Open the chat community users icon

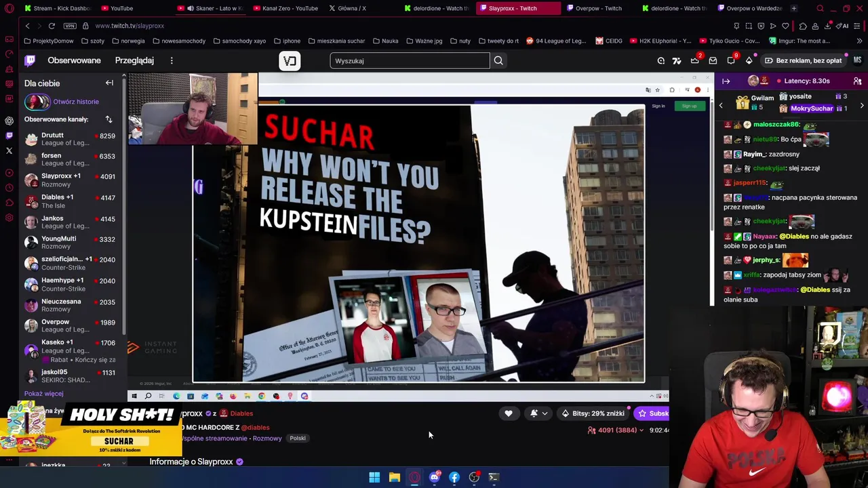[x=857, y=81]
